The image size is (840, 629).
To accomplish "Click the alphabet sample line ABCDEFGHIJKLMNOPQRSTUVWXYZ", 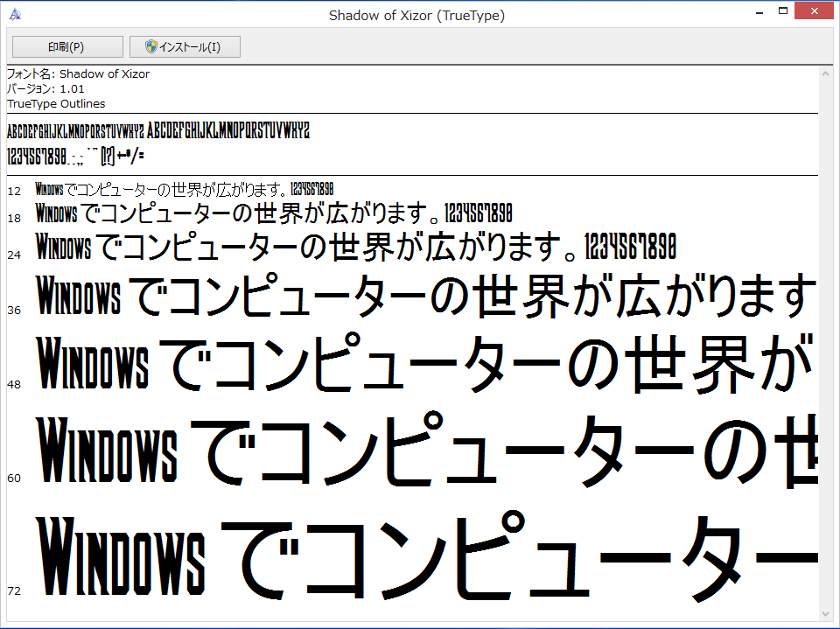I will tap(158, 130).
